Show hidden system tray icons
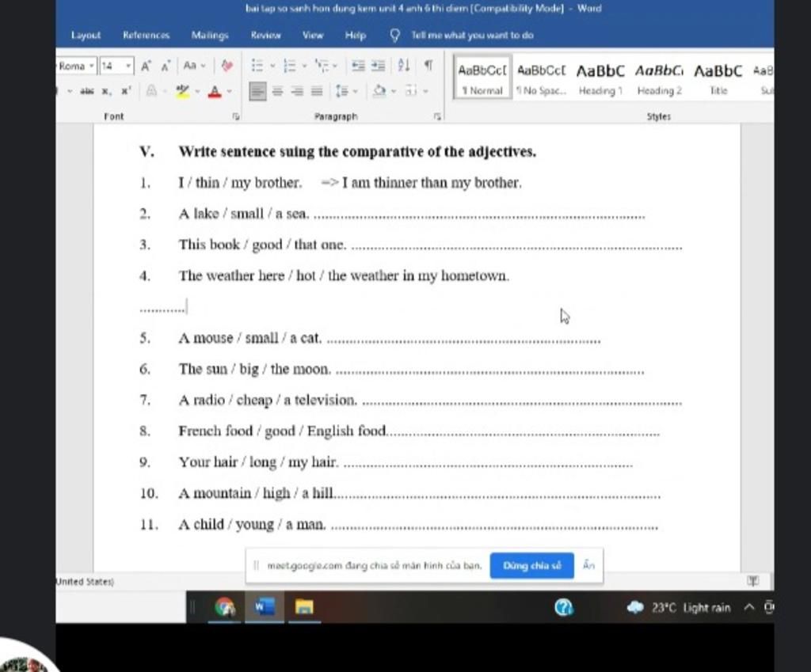 coord(749,607)
